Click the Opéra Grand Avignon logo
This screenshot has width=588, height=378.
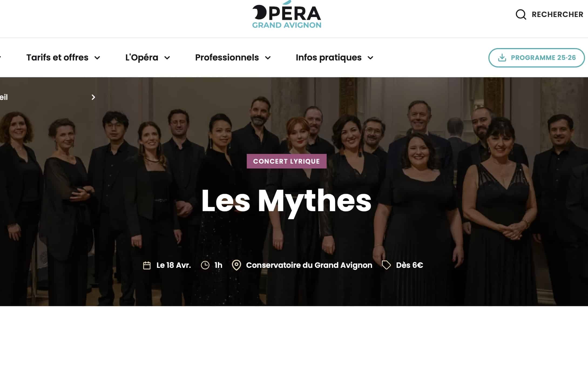[x=287, y=15]
